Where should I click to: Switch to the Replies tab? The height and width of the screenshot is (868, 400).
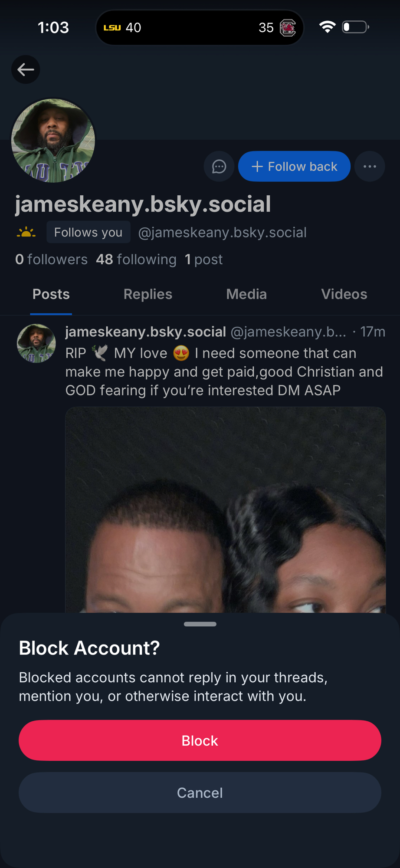(x=148, y=294)
